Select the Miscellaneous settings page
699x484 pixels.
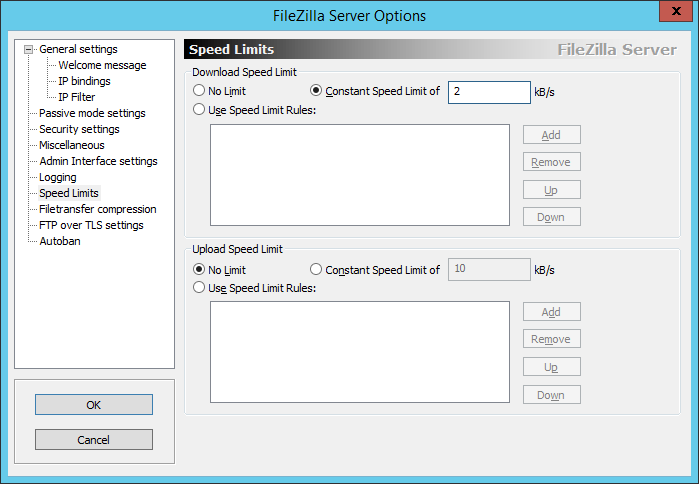click(72, 145)
